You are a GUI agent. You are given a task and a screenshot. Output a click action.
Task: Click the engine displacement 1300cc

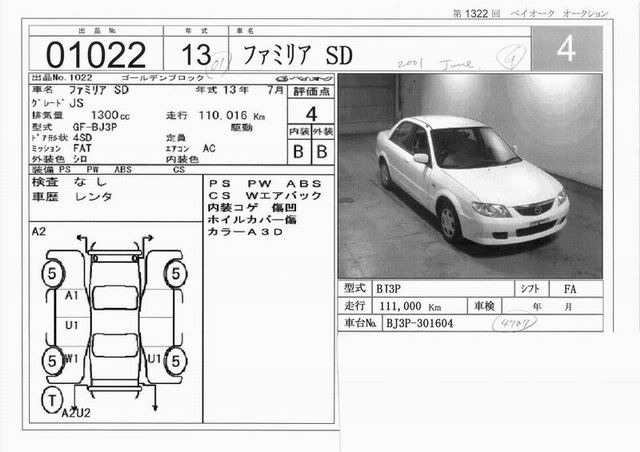(110, 116)
